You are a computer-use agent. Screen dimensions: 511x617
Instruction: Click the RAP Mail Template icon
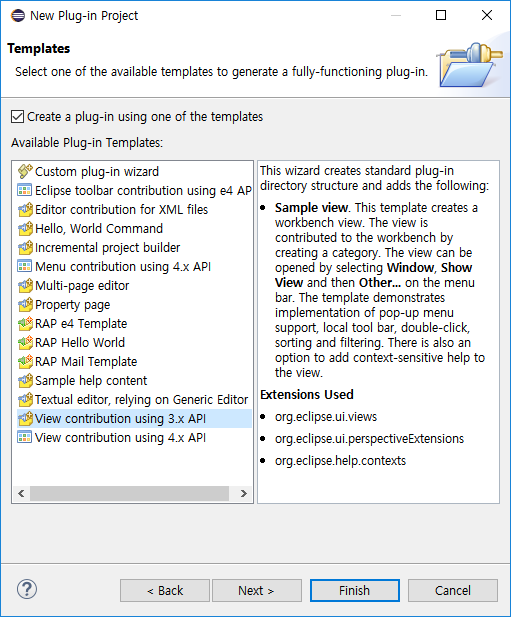click(25, 361)
